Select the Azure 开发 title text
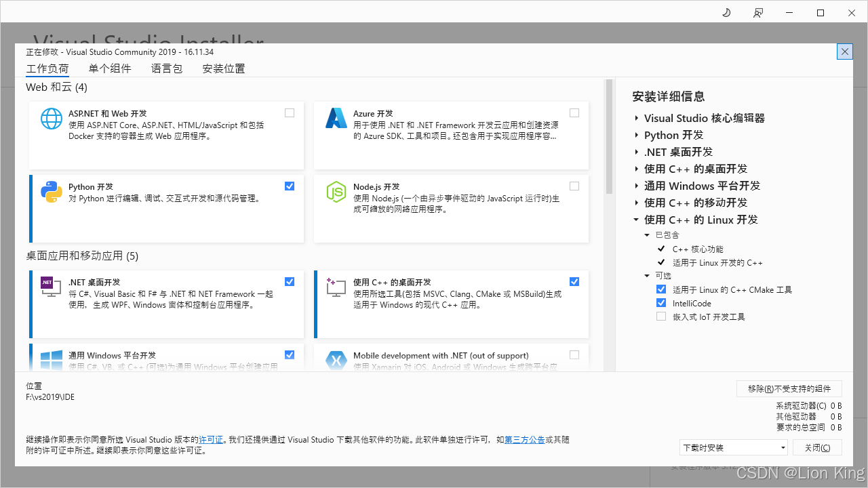This screenshot has height=488, width=868. point(373,113)
